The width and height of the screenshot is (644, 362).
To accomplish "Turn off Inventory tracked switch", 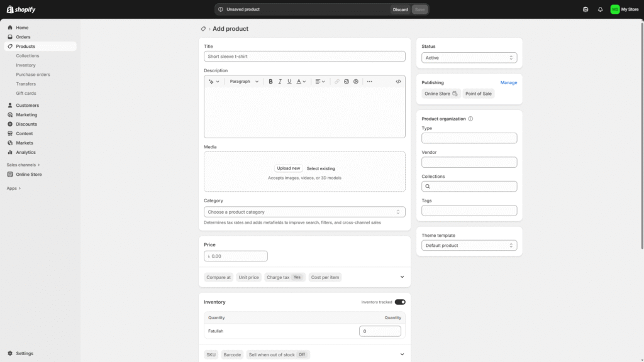I will click(x=400, y=302).
